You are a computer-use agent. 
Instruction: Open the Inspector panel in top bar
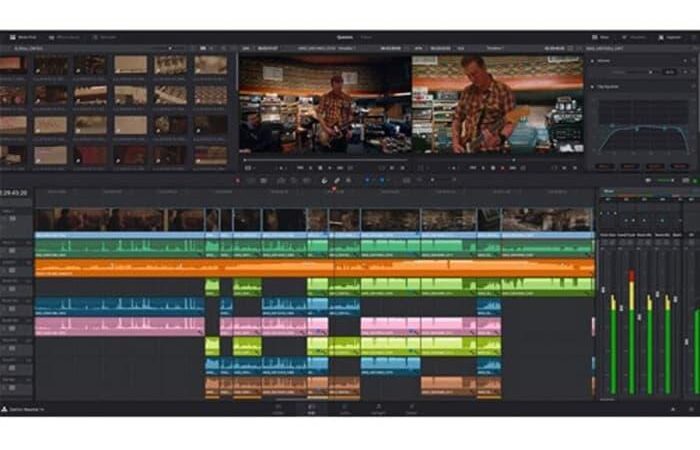pyautogui.click(x=669, y=37)
